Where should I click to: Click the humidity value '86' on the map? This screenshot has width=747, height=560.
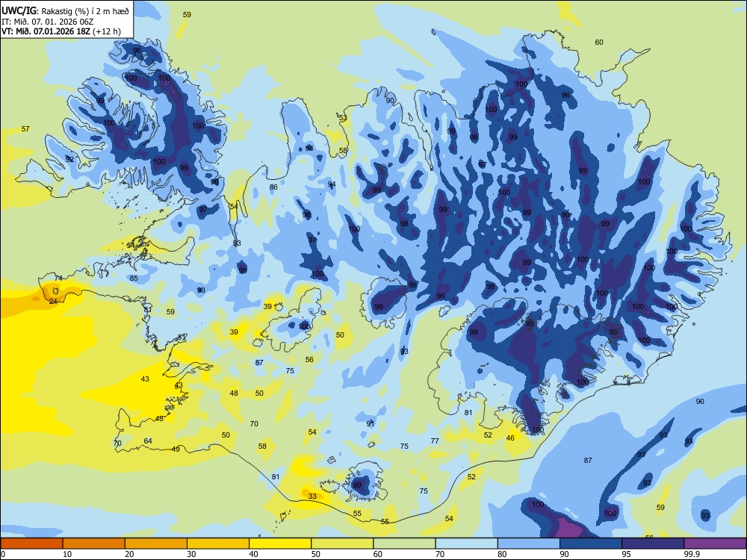tap(273, 187)
